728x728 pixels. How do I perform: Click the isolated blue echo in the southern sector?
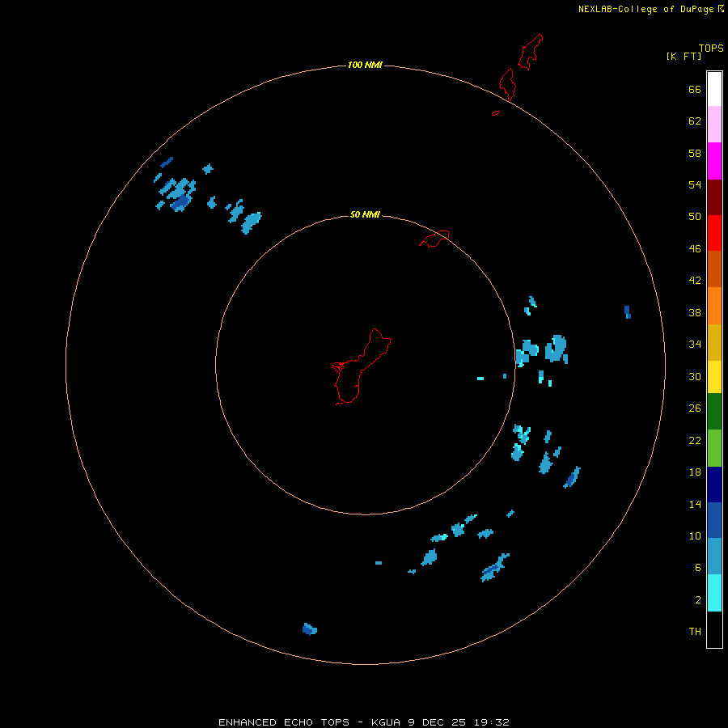click(310, 629)
